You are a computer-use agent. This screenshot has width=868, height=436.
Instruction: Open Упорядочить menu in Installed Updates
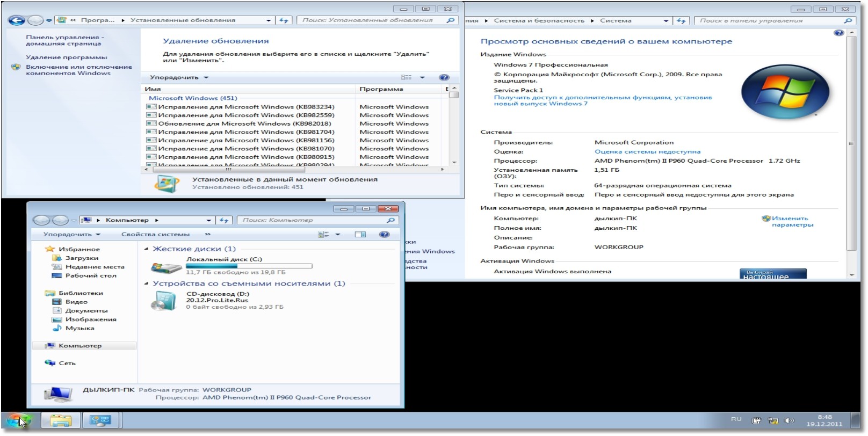pyautogui.click(x=179, y=77)
